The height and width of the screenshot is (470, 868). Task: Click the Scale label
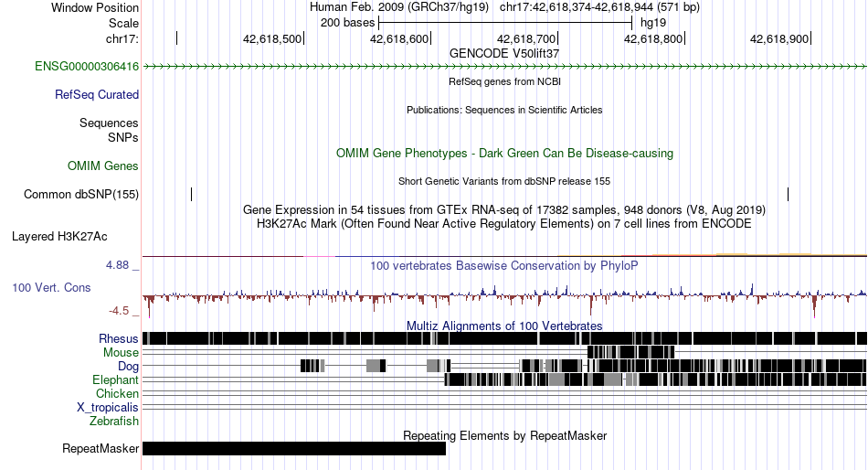(x=123, y=23)
